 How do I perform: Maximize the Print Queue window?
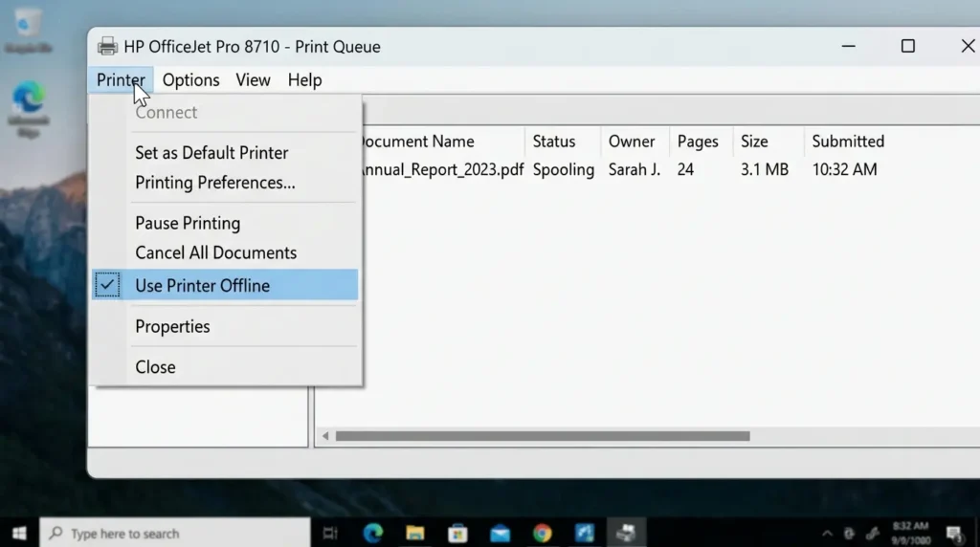(908, 46)
